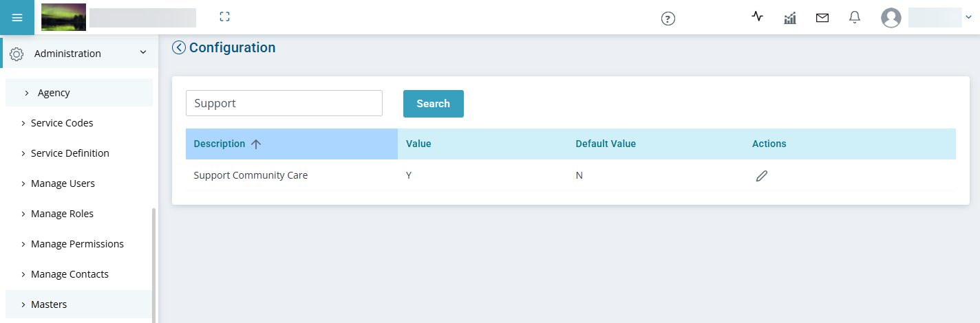Image resolution: width=980 pixels, height=323 pixels.
Task: Open the notifications bell
Action: 855,18
